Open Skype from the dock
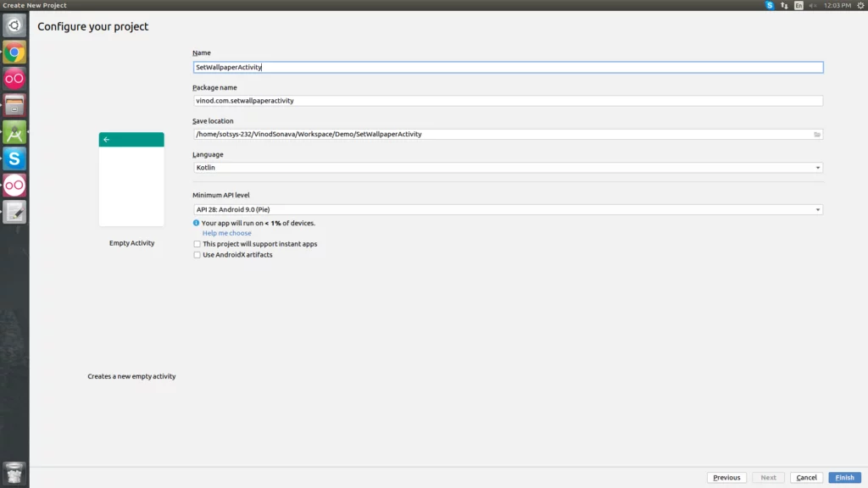The width and height of the screenshot is (868, 488). pos(14,158)
